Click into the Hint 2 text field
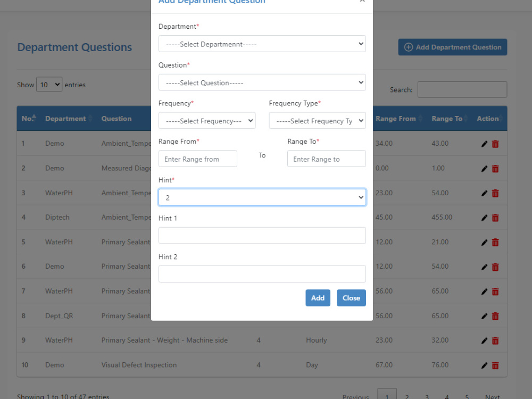Image resolution: width=532 pixels, height=399 pixels. [x=262, y=274]
